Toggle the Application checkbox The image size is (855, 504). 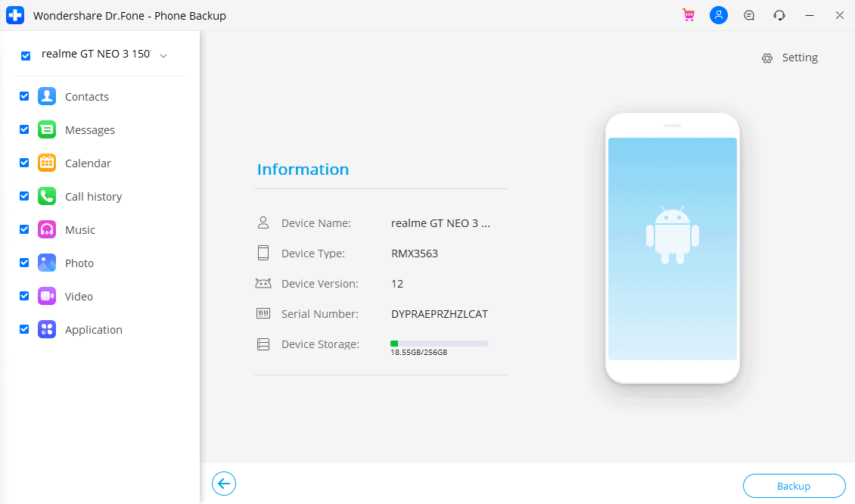tap(24, 329)
